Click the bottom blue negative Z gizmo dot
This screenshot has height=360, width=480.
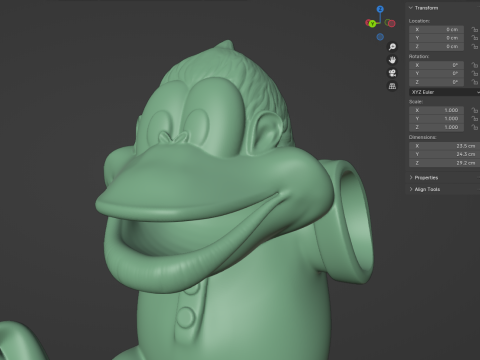pos(380,37)
